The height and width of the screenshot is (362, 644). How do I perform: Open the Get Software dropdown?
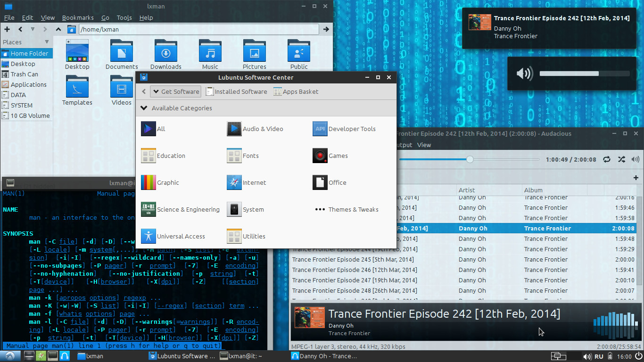176,91
